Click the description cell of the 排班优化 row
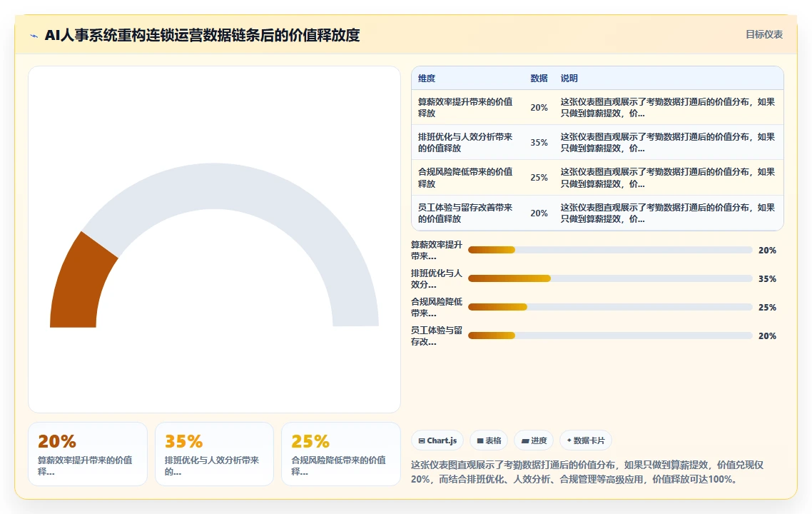 (668, 143)
